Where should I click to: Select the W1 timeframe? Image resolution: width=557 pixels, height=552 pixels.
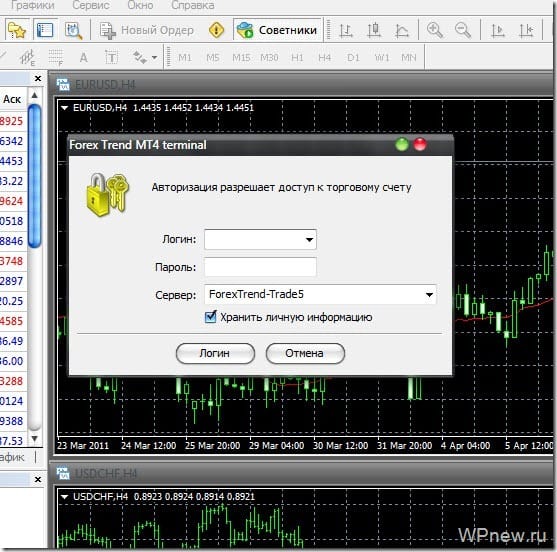pos(382,58)
